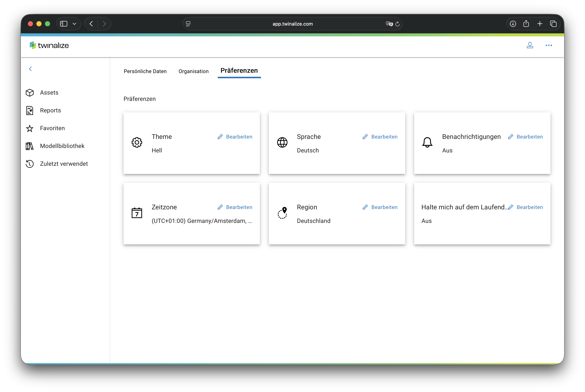Viewport: 585px width, 392px height.
Task: Click Bearbeiten for Sprache
Action: pos(380,137)
